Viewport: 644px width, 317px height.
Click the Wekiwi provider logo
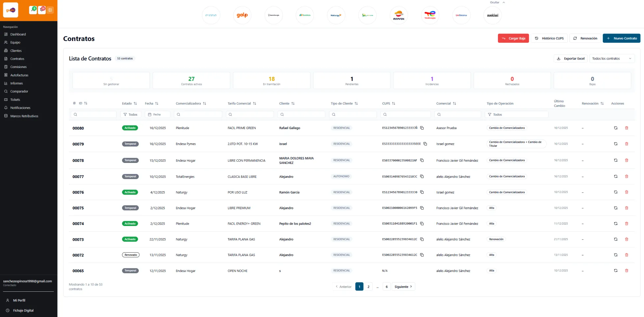point(492,15)
